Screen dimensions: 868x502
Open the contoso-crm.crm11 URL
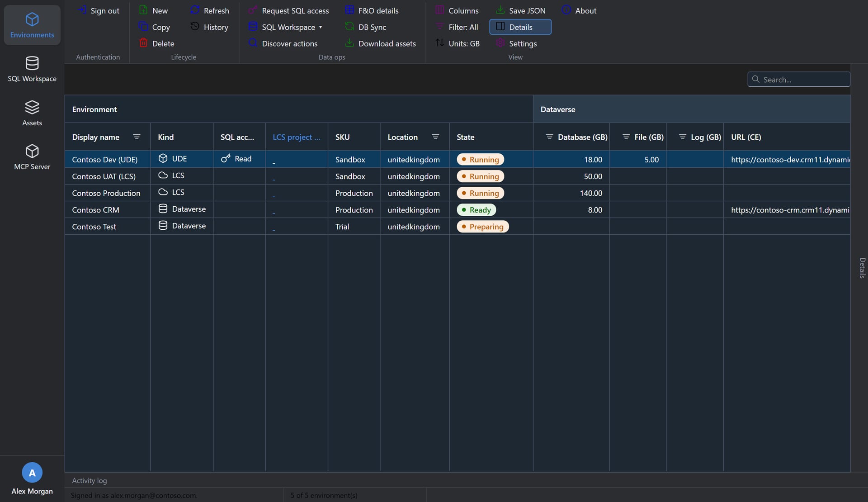[x=790, y=210]
